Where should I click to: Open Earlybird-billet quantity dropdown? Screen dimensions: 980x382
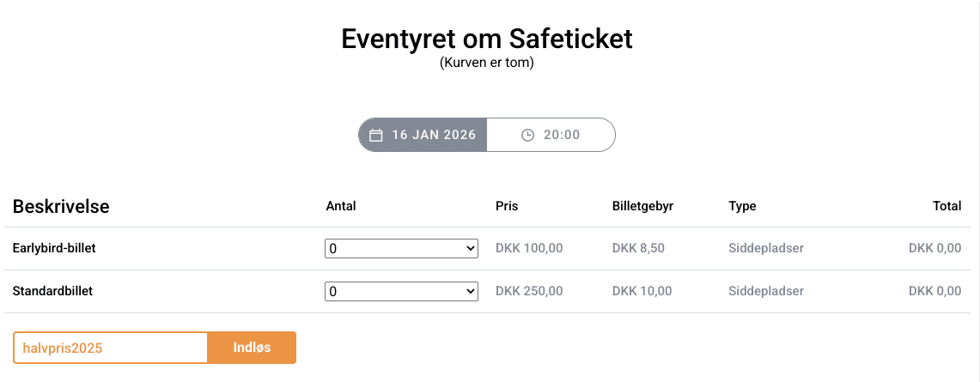pyautogui.click(x=401, y=248)
